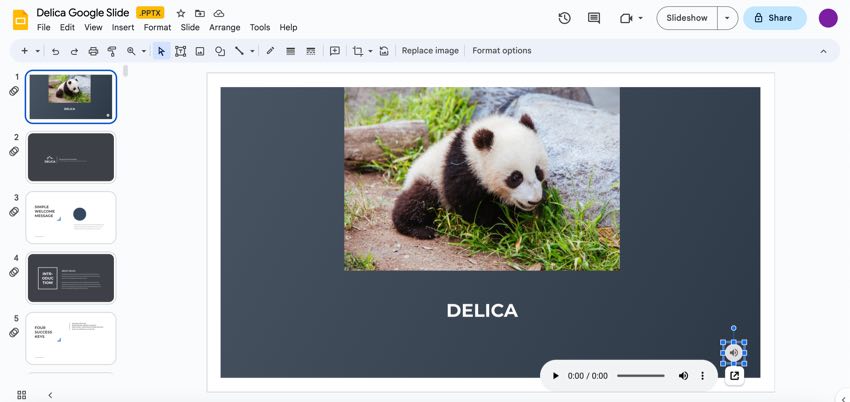The image size is (850, 402).
Task: Star the Delica Google Slide document
Action: tap(181, 13)
